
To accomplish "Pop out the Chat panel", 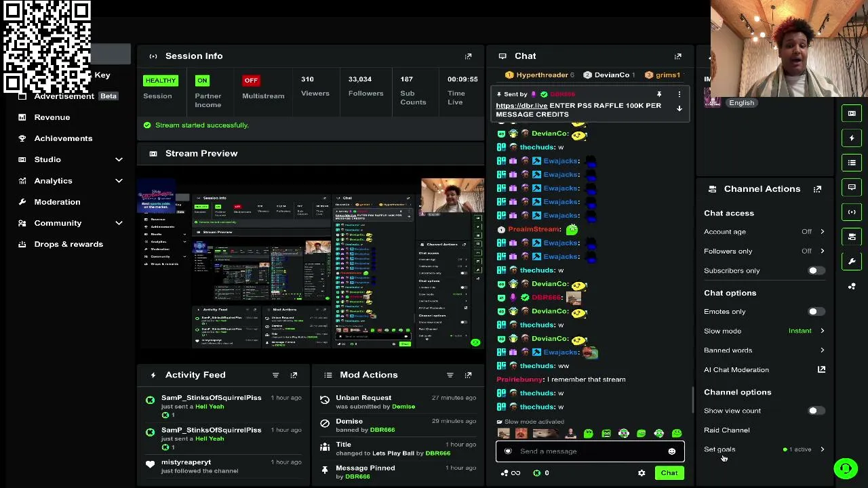I will [677, 56].
